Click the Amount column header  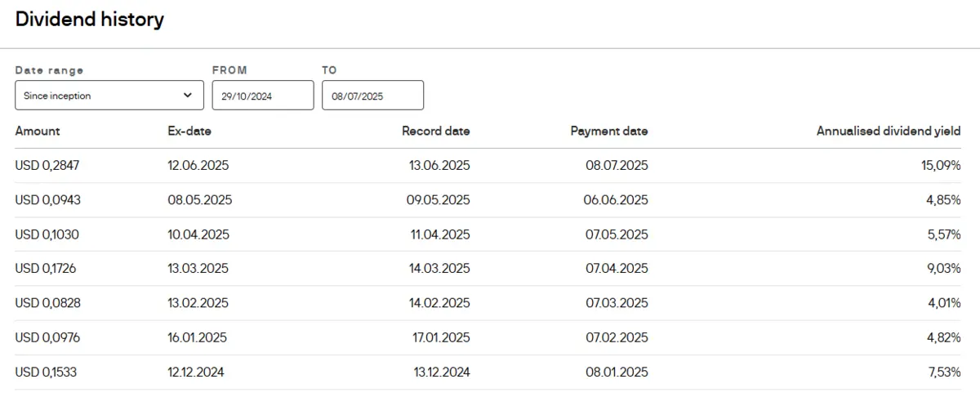tap(38, 131)
